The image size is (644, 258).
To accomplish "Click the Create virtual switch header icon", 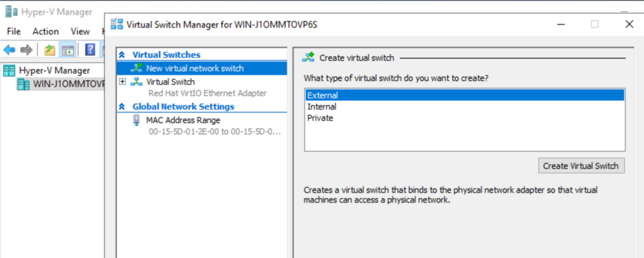I will click(x=308, y=57).
